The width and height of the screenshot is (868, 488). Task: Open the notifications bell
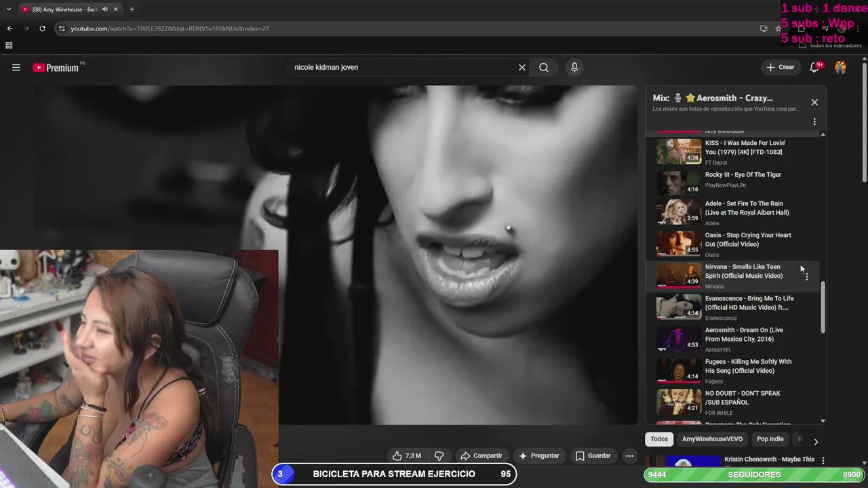815,67
